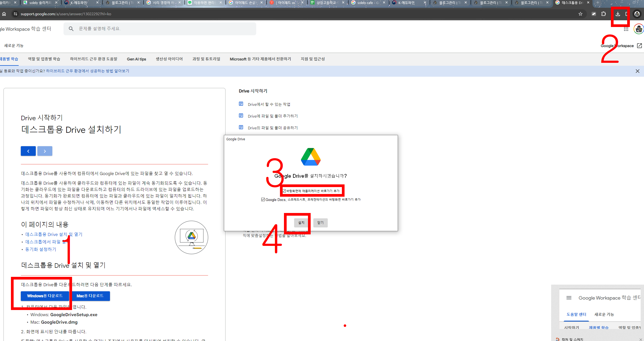Open the Google apps grid launcher
Viewport: 644px width, 341px height.
[626, 29]
